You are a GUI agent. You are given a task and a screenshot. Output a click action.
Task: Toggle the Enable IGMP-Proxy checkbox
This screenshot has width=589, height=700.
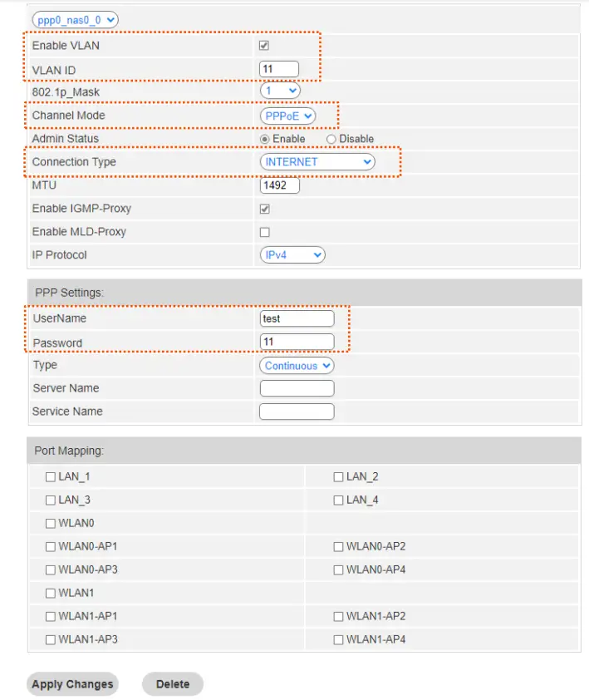[x=264, y=209]
